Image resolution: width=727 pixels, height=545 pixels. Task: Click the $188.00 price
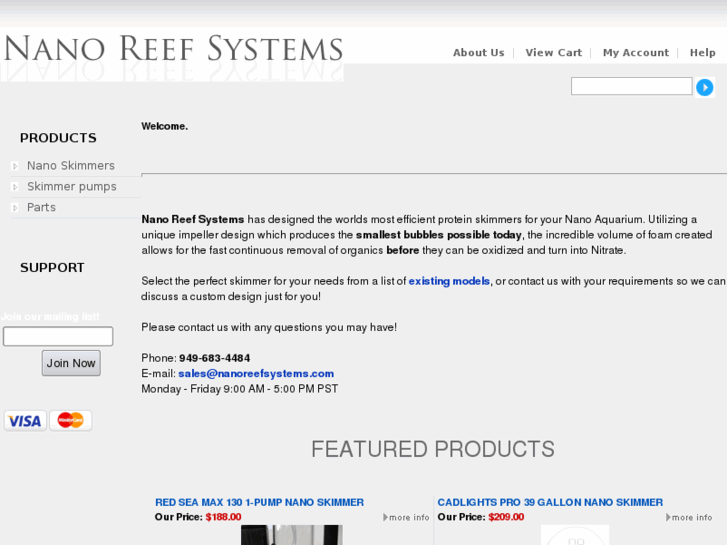coord(223,517)
